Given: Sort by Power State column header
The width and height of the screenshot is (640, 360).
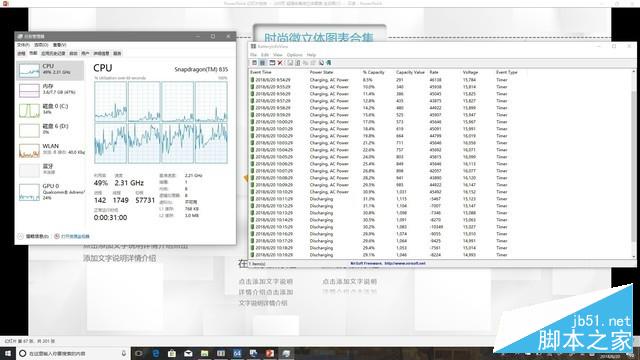Looking at the screenshot, I should [335, 72].
